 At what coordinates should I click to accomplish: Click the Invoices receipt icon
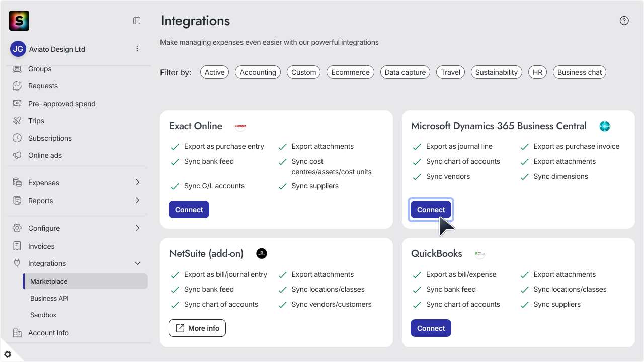17,246
